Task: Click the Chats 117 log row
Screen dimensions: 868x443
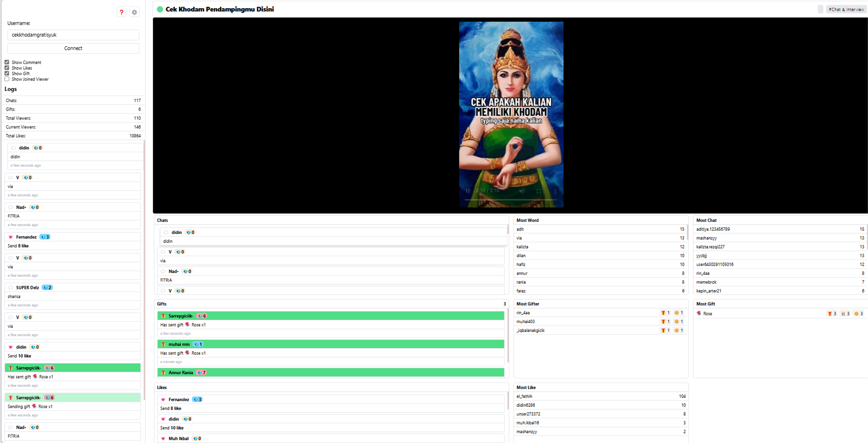Action: [73, 100]
